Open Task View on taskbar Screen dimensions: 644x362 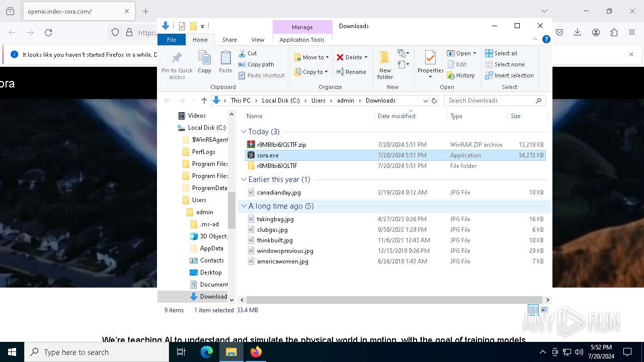pos(181,352)
